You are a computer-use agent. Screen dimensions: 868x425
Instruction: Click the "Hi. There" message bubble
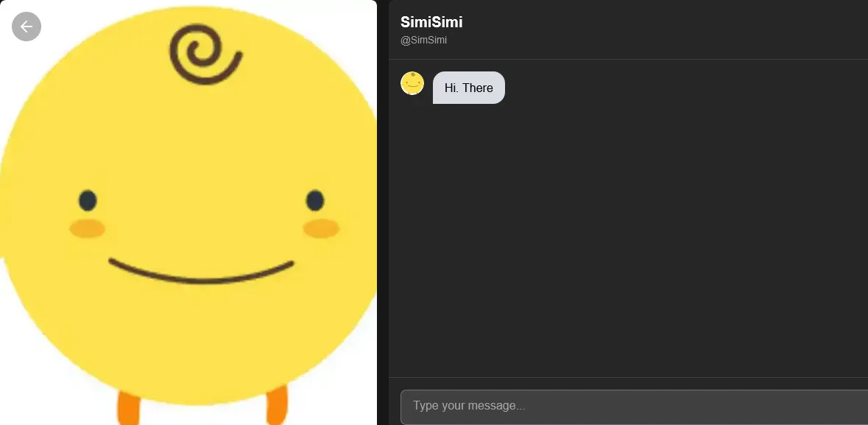(469, 88)
